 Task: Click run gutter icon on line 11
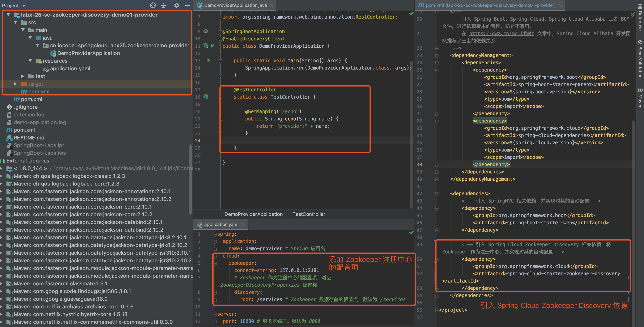tap(213, 46)
